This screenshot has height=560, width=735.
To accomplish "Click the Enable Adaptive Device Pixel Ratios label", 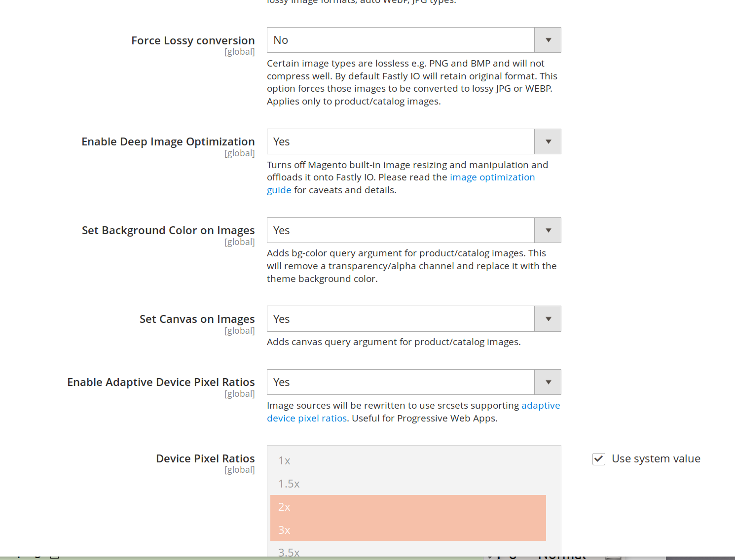I will 161,383.
